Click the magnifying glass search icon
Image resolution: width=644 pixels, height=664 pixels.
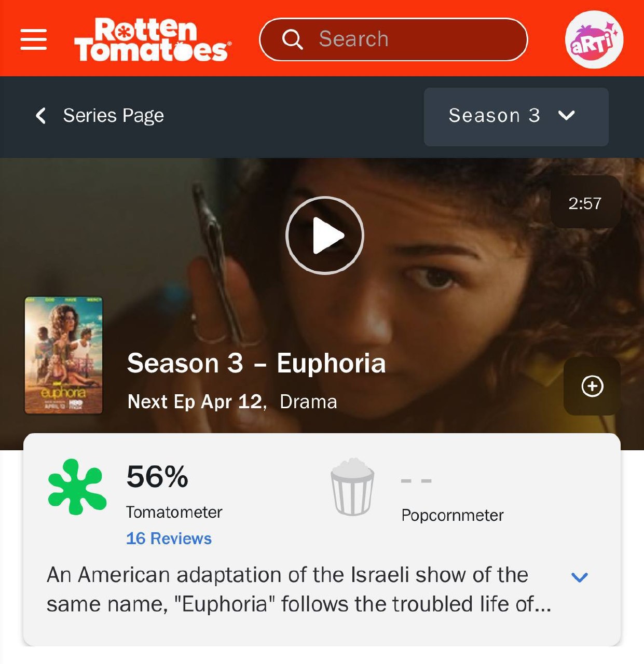click(292, 39)
